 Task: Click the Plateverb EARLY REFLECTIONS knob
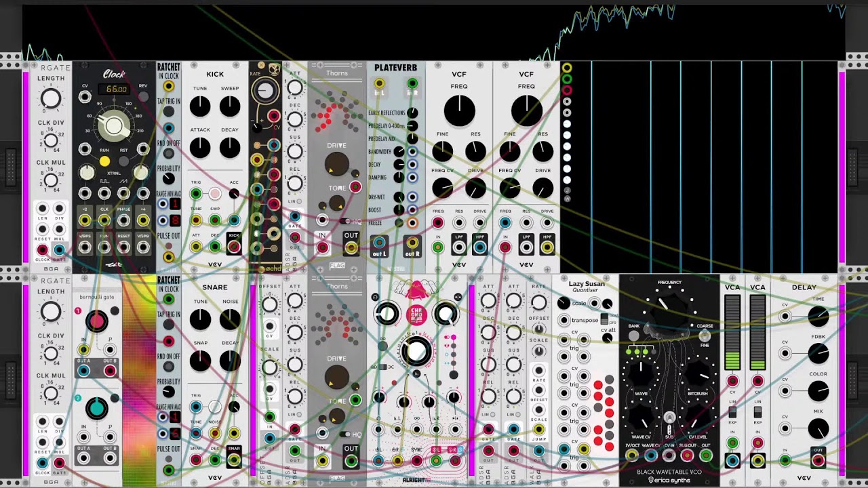pos(412,113)
